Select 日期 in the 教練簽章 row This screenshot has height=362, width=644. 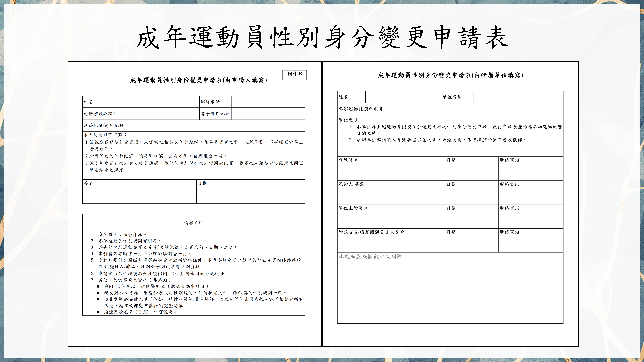(x=450, y=160)
